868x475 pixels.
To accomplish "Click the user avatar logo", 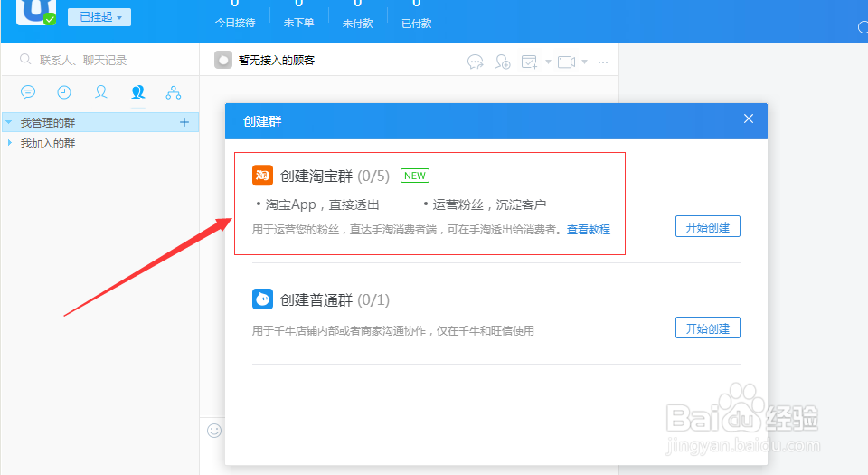I will pos(36,12).
